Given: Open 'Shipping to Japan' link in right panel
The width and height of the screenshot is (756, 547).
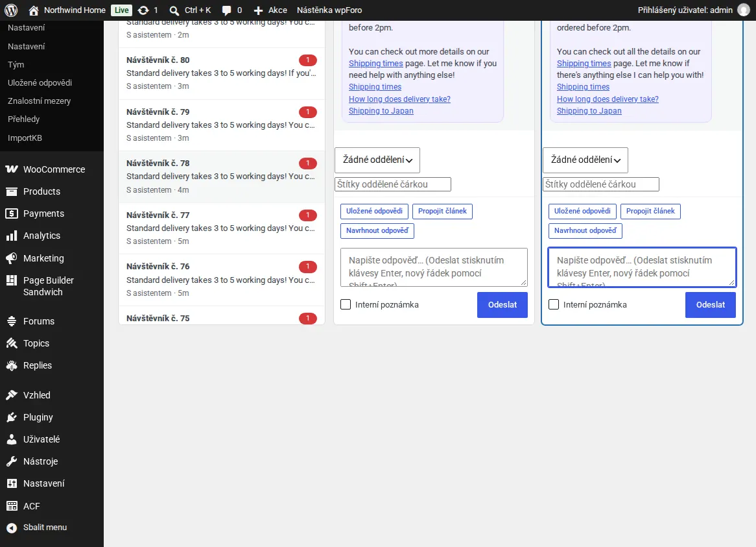Looking at the screenshot, I should tap(589, 111).
